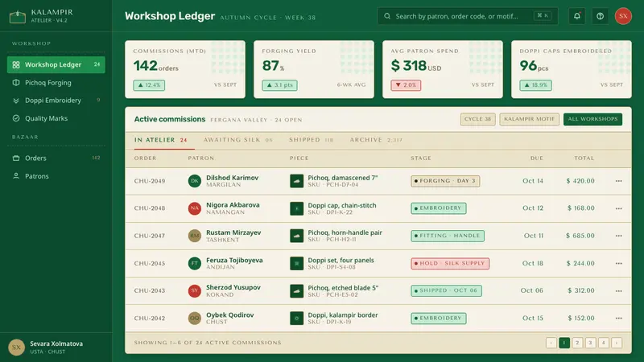Open the Commissions (MTD) stat card
644x362 pixels.
[x=185, y=69]
